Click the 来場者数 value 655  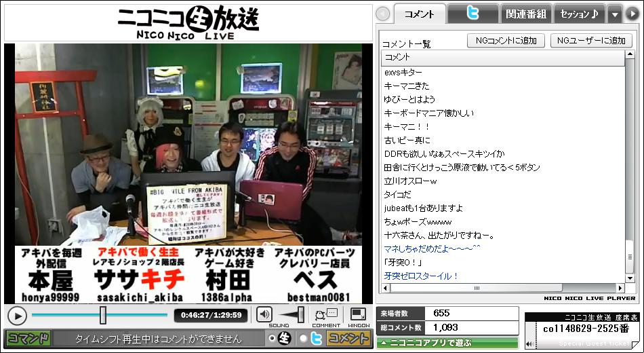coord(441,313)
